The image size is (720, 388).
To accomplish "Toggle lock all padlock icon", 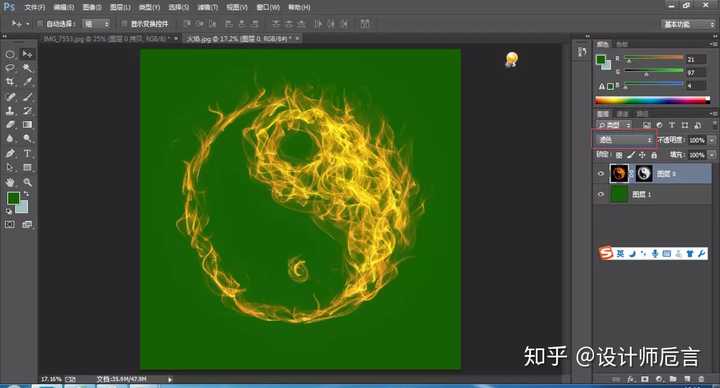I will point(654,155).
